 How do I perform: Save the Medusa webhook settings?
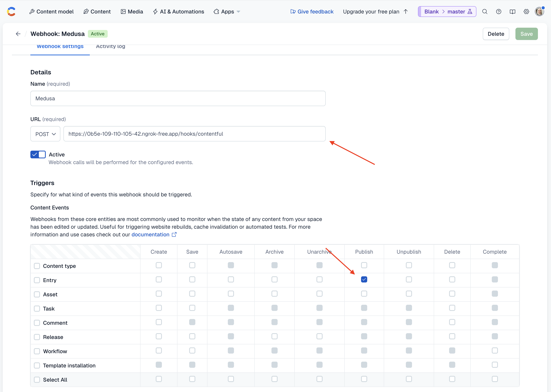coord(526,34)
